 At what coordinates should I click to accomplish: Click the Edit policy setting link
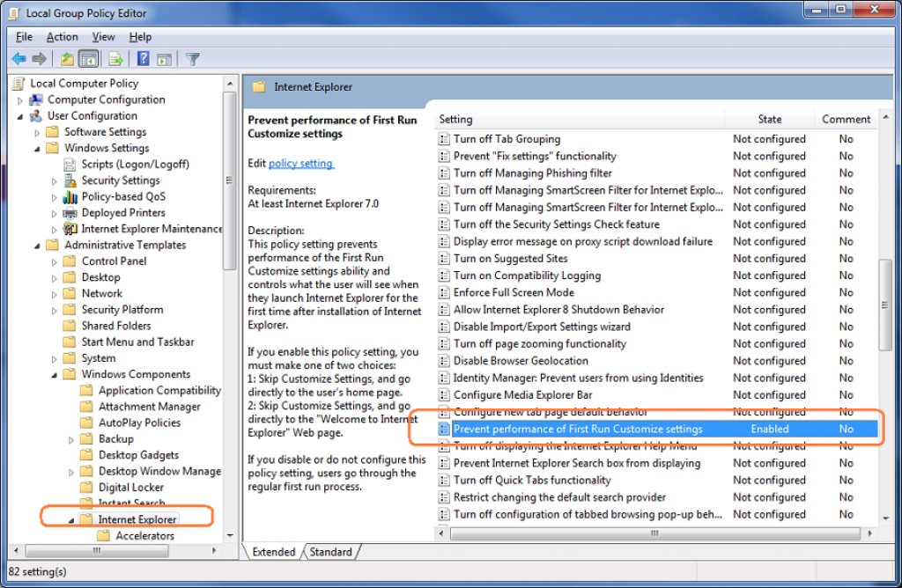(301, 163)
